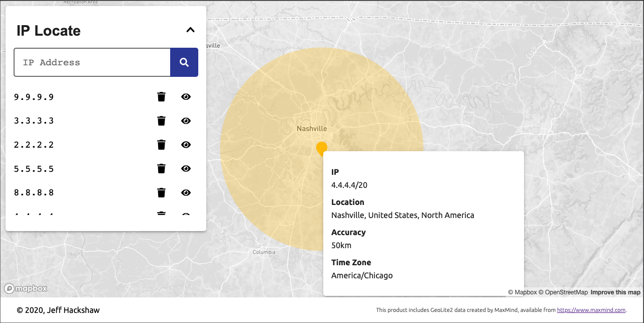Remove 5.5.5.5 using its trash icon
Viewport: 644px width, 323px height.
(161, 169)
